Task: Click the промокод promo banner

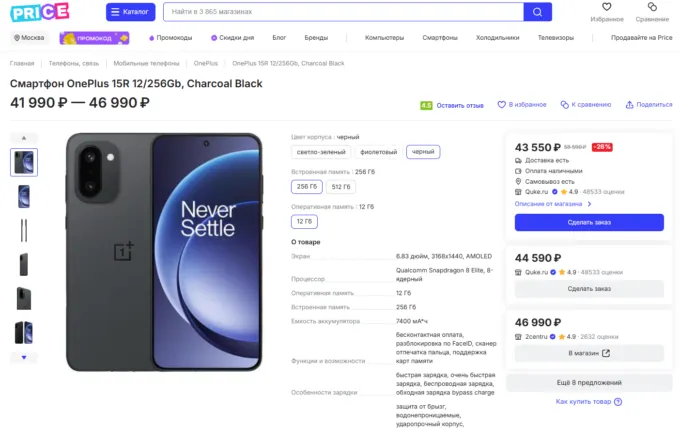Action: point(94,38)
